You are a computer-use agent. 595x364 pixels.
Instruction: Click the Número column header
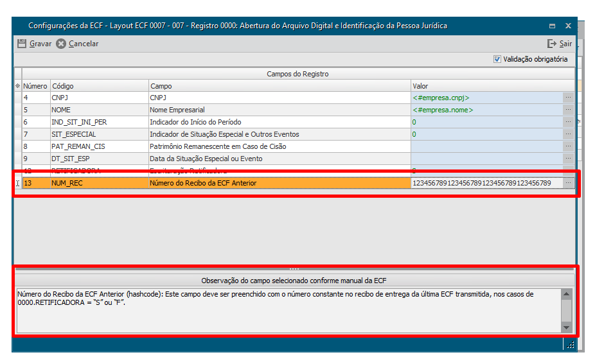pyautogui.click(x=35, y=86)
